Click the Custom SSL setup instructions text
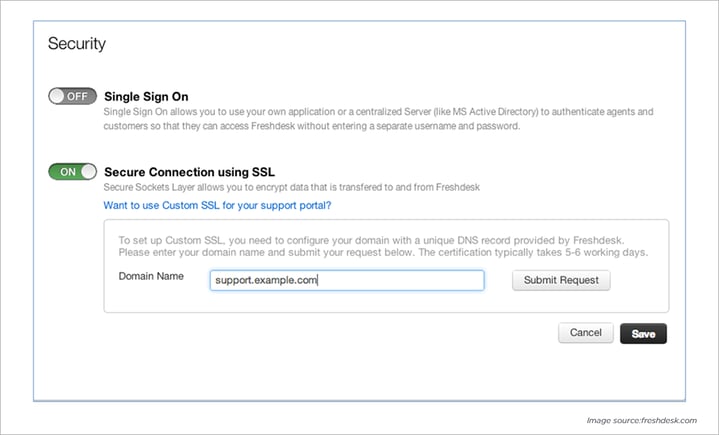The image size is (719, 435). pyautogui.click(x=383, y=247)
